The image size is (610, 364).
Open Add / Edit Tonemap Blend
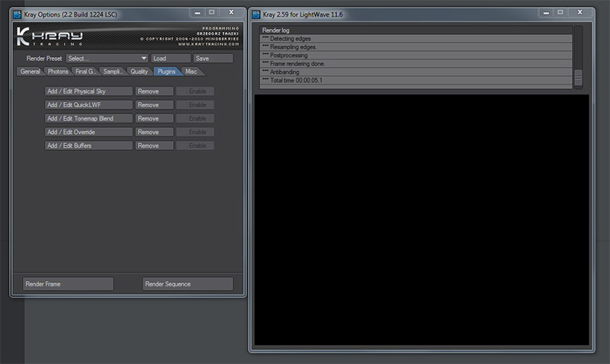pyautogui.click(x=88, y=119)
